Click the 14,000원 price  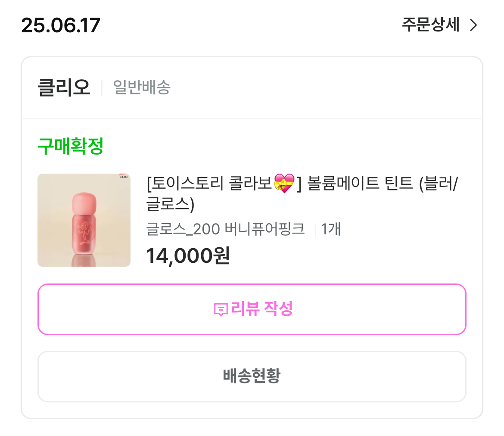[188, 255]
